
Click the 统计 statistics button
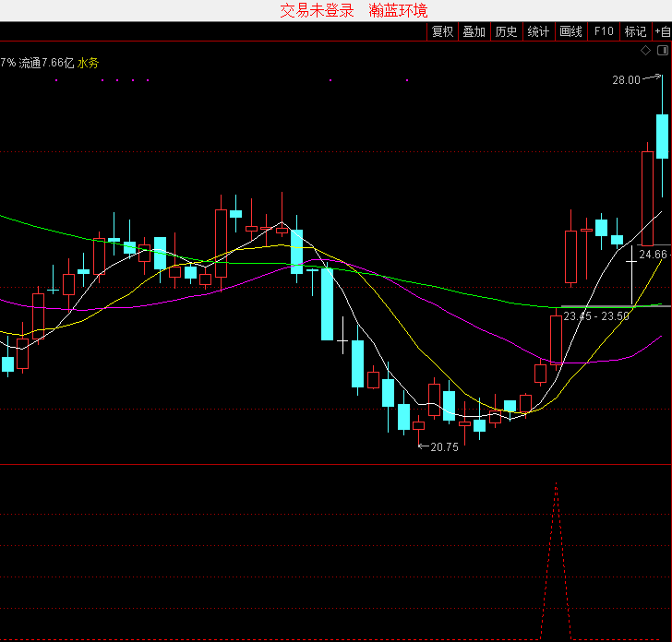pos(538,31)
